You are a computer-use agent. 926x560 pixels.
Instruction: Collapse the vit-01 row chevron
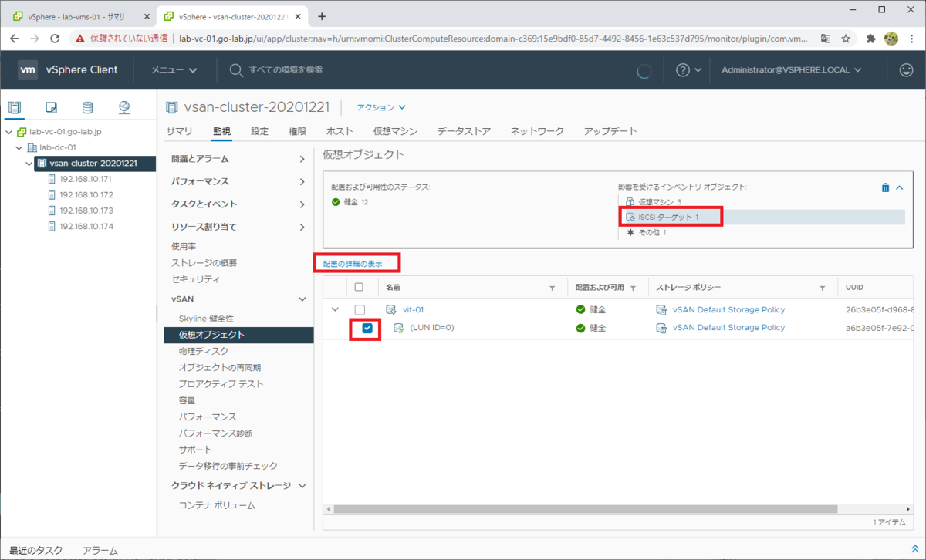[x=335, y=309]
